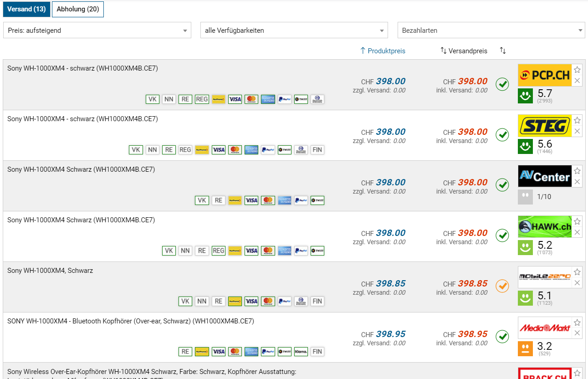The image size is (588, 379).
Task: Remove the AV Center offer with X icon
Action: tap(578, 182)
